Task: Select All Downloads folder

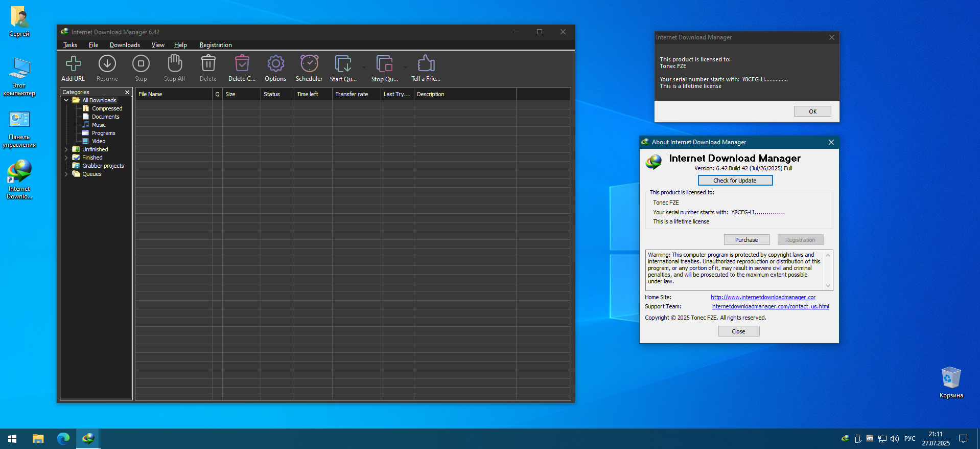Action: tap(99, 100)
